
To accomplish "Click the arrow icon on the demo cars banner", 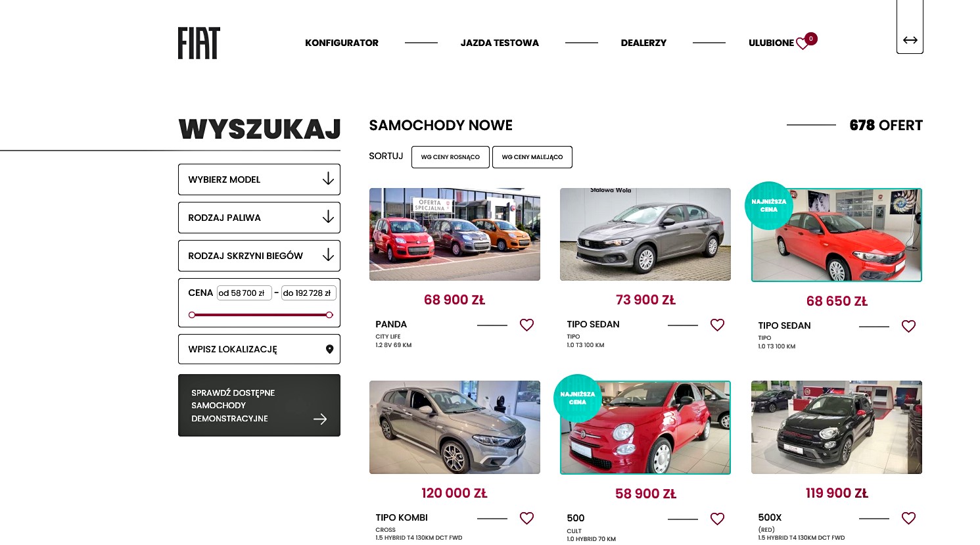I will coord(320,419).
